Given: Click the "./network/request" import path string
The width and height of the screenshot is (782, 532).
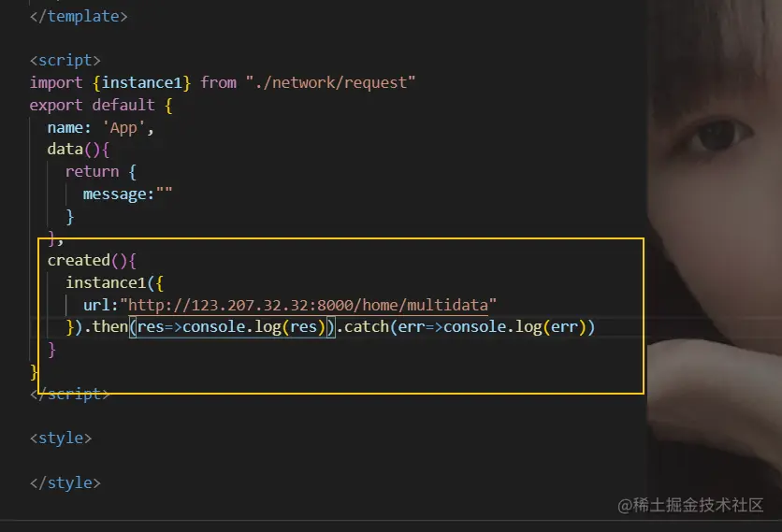Looking at the screenshot, I should (x=330, y=82).
